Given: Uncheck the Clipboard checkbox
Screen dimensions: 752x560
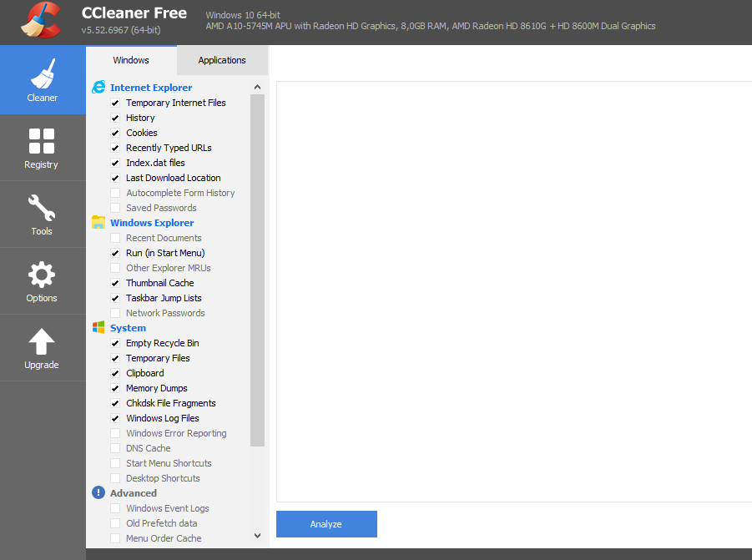Looking at the screenshot, I should pyautogui.click(x=115, y=373).
